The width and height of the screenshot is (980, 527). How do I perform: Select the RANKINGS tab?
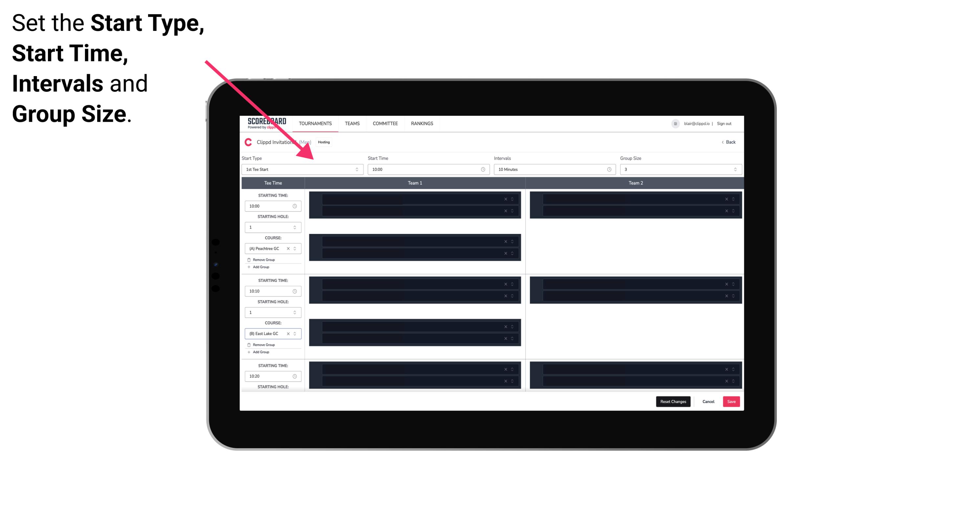pyautogui.click(x=422, y=123)
